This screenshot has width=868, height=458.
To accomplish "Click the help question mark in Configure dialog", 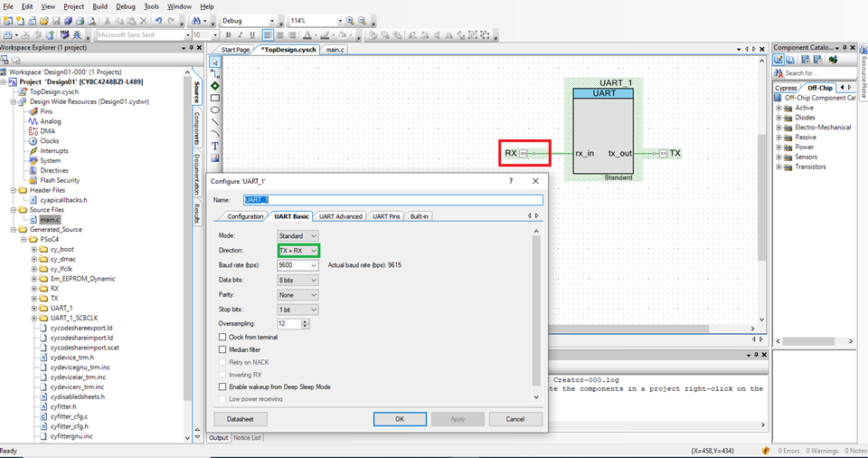I will coord(511,181).
